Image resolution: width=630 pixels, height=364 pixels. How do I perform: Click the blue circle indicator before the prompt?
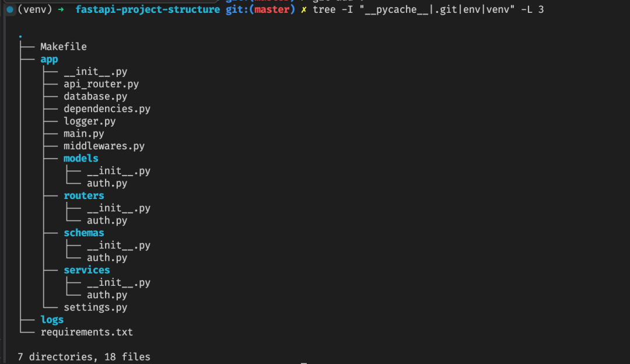(9, 10)
